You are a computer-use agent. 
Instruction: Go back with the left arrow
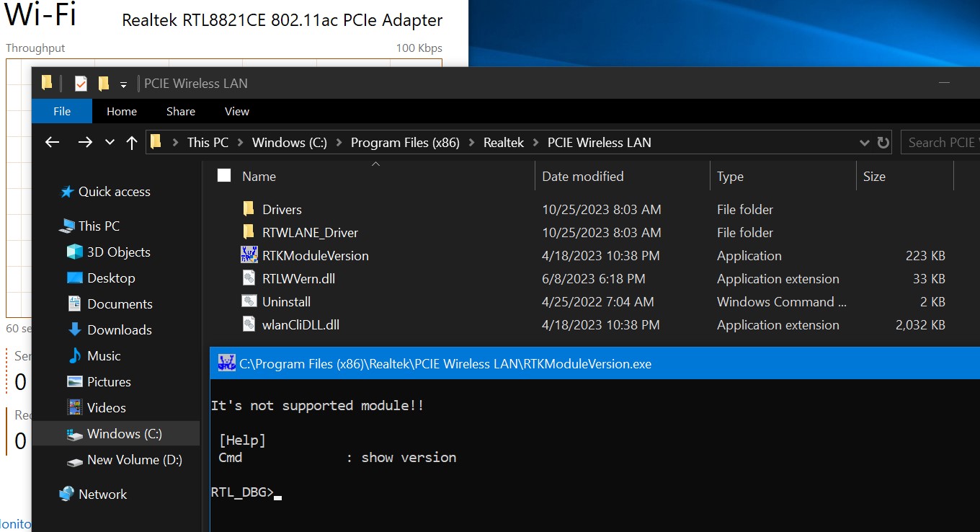[x=52, y=142]
